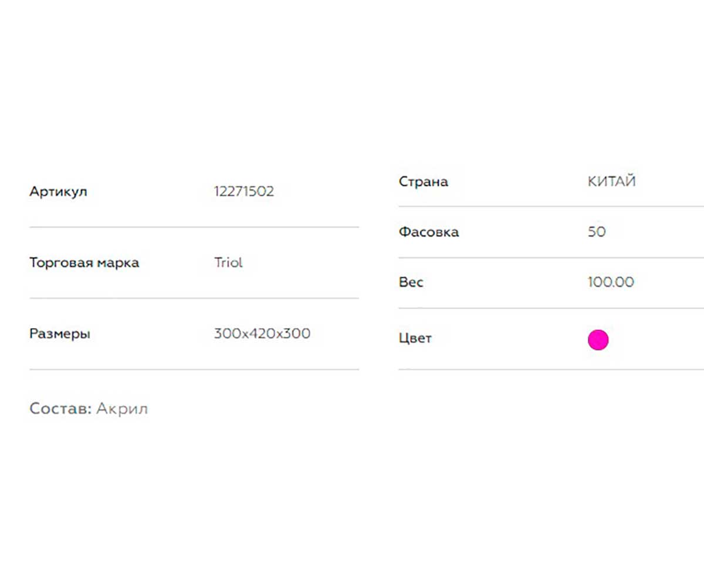Select the packaging value 50

point(597,232)
